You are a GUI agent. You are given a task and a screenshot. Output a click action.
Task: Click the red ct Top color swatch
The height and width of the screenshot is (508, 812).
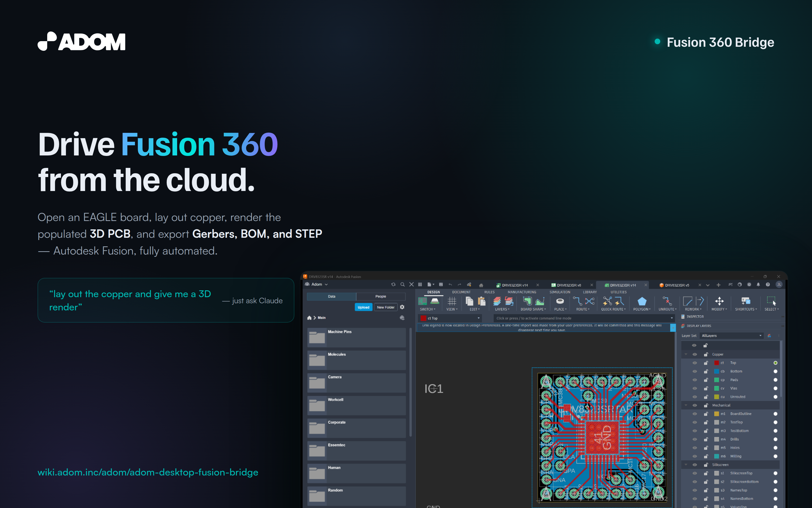(x=717, y=363)
